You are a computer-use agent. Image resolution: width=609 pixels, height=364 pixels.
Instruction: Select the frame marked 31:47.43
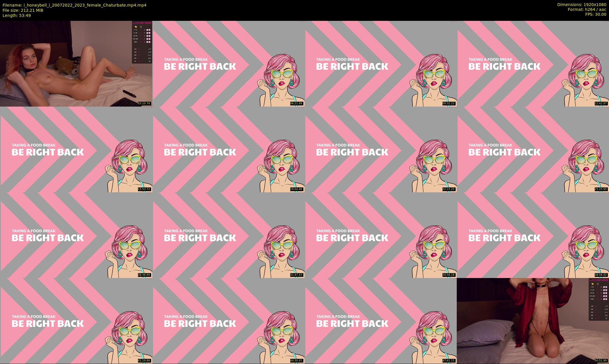tap(229, 235)
